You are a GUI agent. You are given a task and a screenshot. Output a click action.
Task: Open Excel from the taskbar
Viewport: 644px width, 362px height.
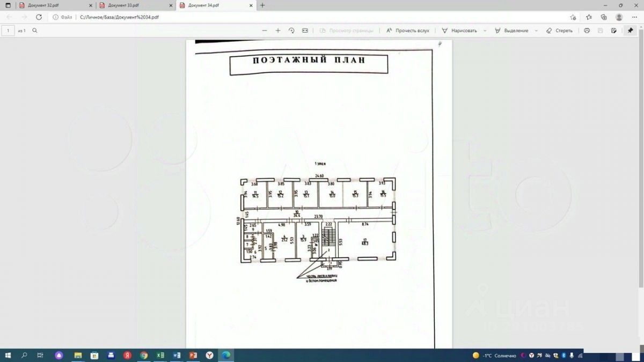tap(160, 355)
